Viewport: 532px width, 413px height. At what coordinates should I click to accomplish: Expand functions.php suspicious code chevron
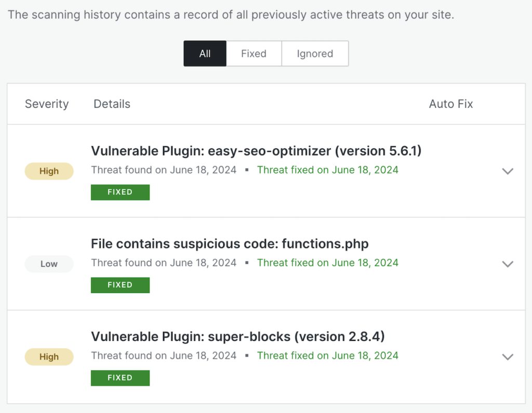click(508, 264)
